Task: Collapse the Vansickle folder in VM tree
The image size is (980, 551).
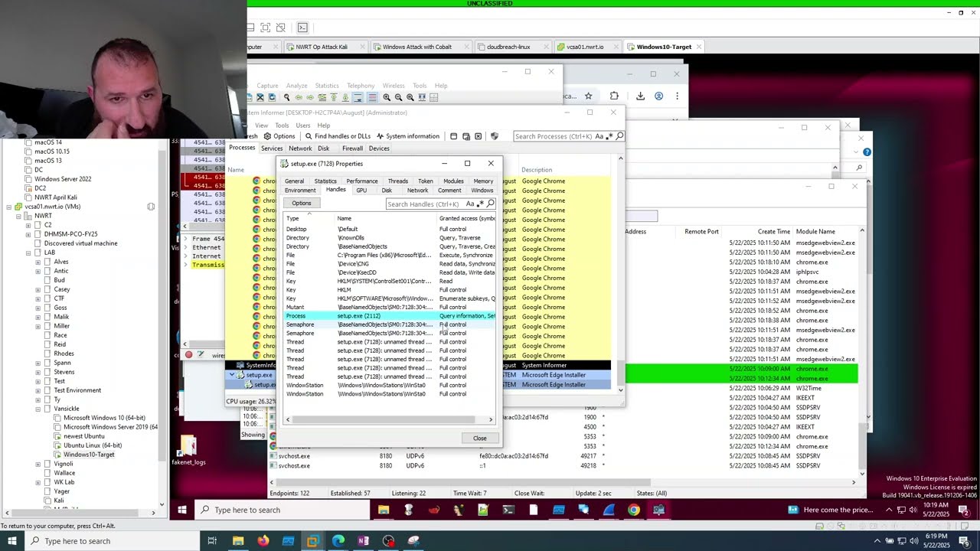Action: coord(38,409)
